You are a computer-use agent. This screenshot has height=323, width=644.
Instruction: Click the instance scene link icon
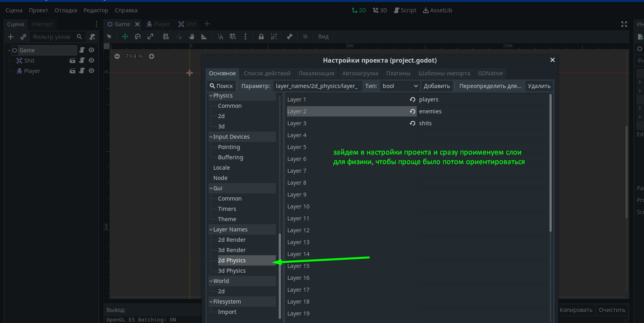[x=23, y=37]
